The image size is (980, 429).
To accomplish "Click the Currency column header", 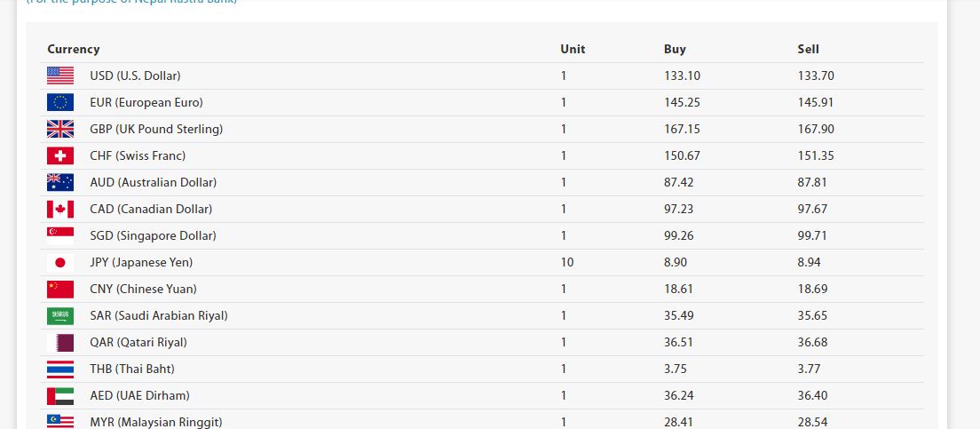I will 74,50.
